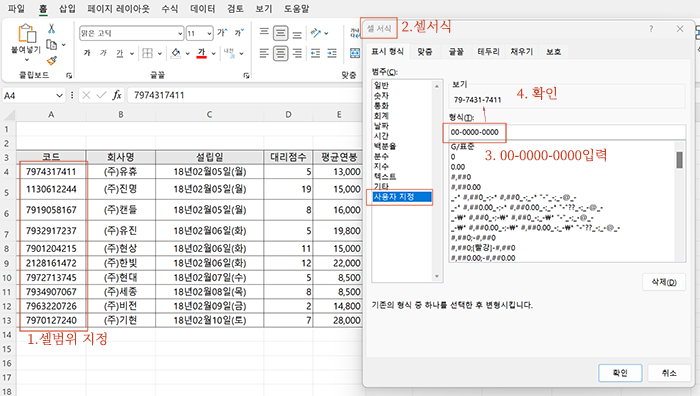The width and height of the screenshot is (700, 396).
Task: Click the phonetic guide (내천) icon
Action: click(x=229, y=53)
